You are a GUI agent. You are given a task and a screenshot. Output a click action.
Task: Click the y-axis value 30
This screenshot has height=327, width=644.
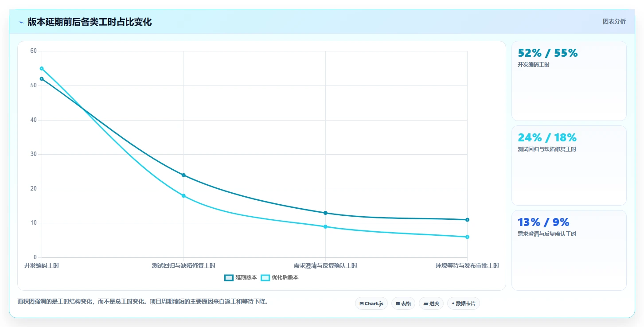34,154
